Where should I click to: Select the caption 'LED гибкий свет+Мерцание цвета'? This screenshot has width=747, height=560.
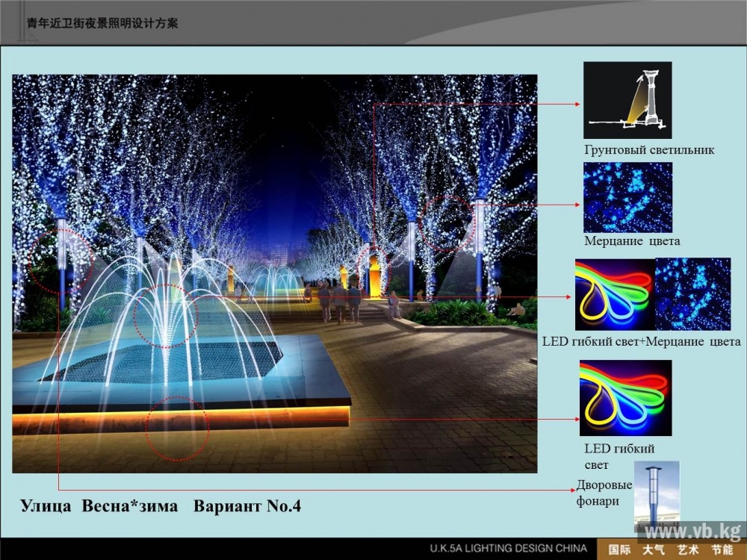coord(641,341)
